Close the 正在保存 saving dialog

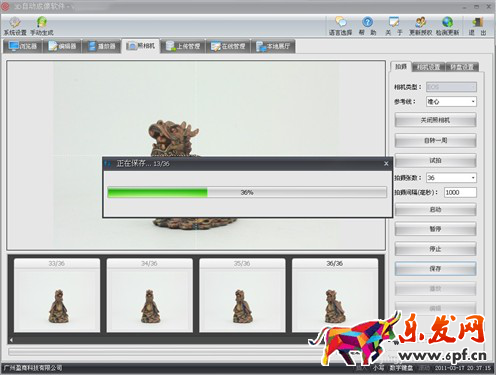(x=386, y=164)
